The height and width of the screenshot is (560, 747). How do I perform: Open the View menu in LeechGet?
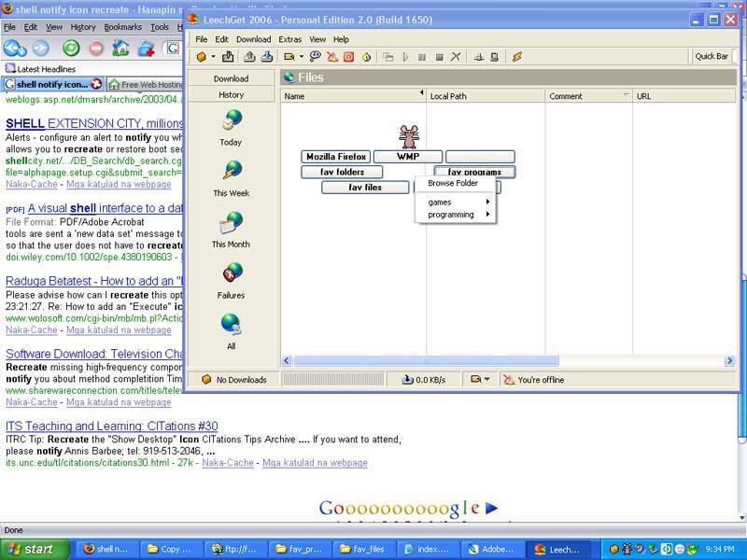317,39
